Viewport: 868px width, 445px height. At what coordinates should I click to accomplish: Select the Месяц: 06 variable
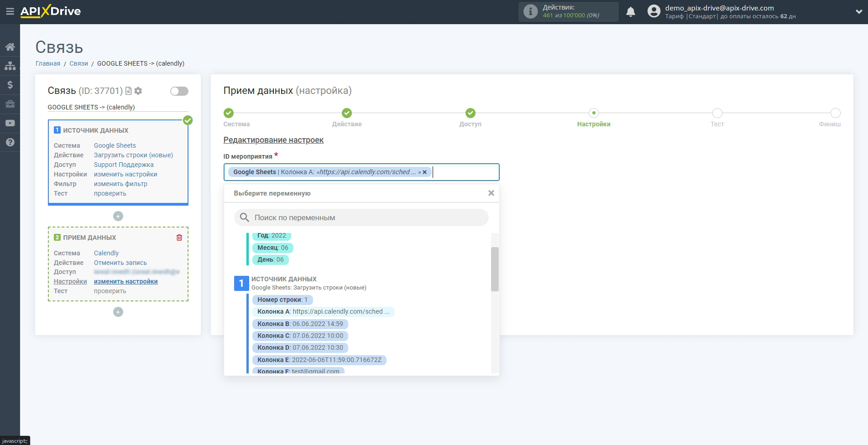273,248
